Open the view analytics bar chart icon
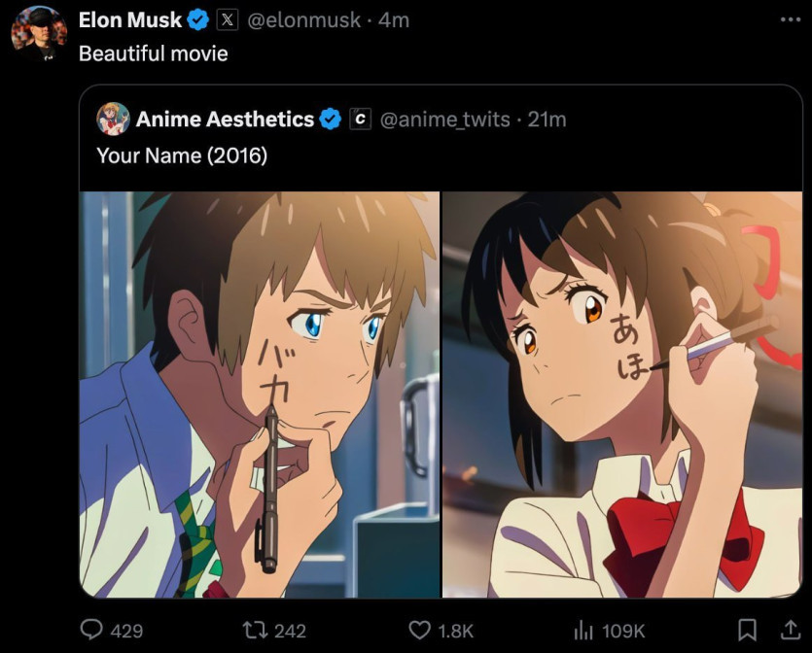 coord(583,631)
